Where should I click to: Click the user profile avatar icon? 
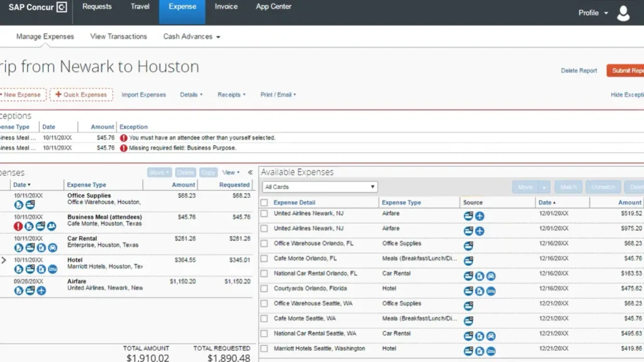coord(623,13)
